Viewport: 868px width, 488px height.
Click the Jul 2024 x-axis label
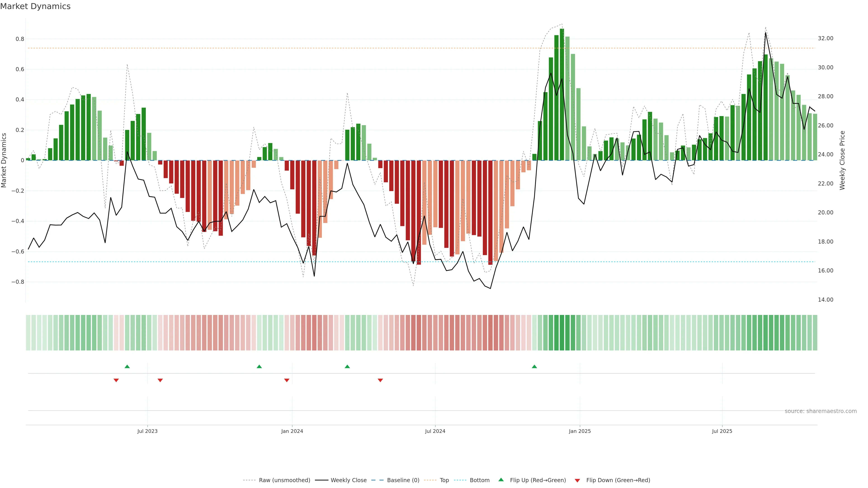[x=435, y=431]
